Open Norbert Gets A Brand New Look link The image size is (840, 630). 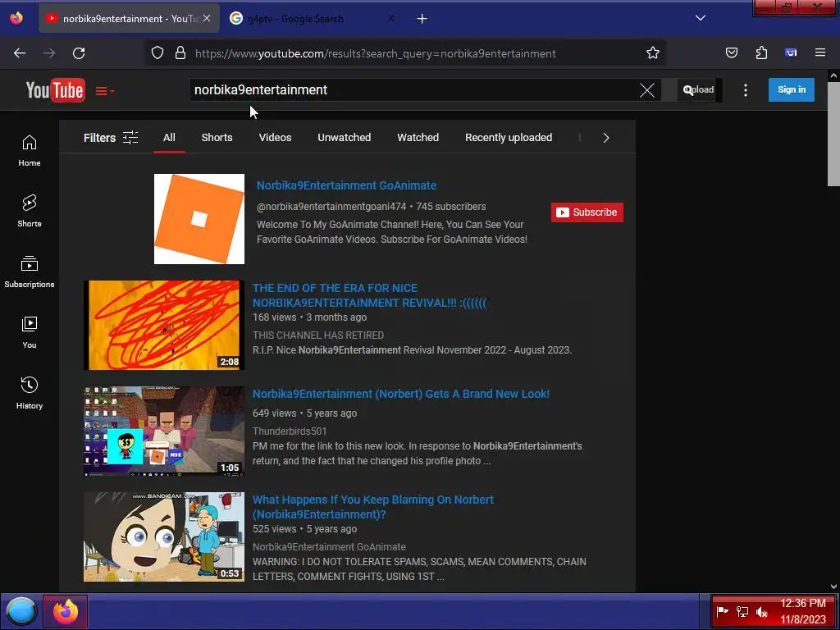point(400,394)
